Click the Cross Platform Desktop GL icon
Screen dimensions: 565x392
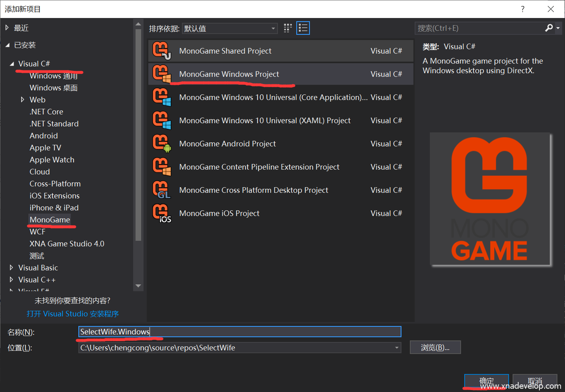(x=162, y=190)
